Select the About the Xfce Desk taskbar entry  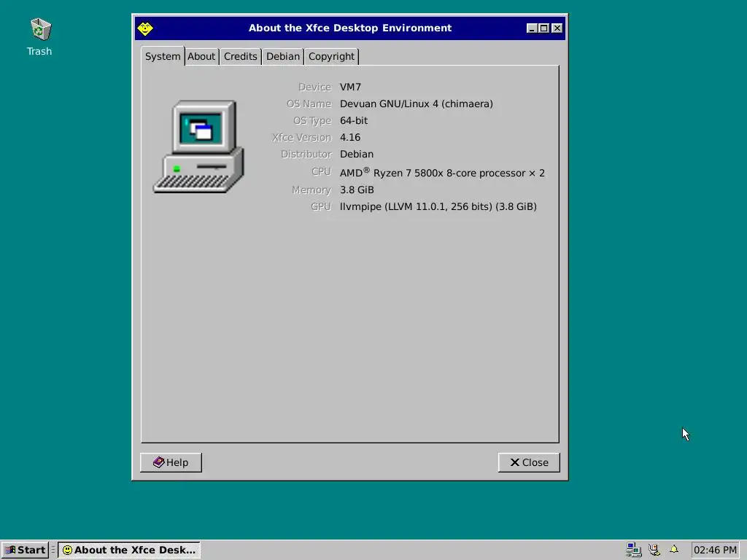click(x=129, y=550)
